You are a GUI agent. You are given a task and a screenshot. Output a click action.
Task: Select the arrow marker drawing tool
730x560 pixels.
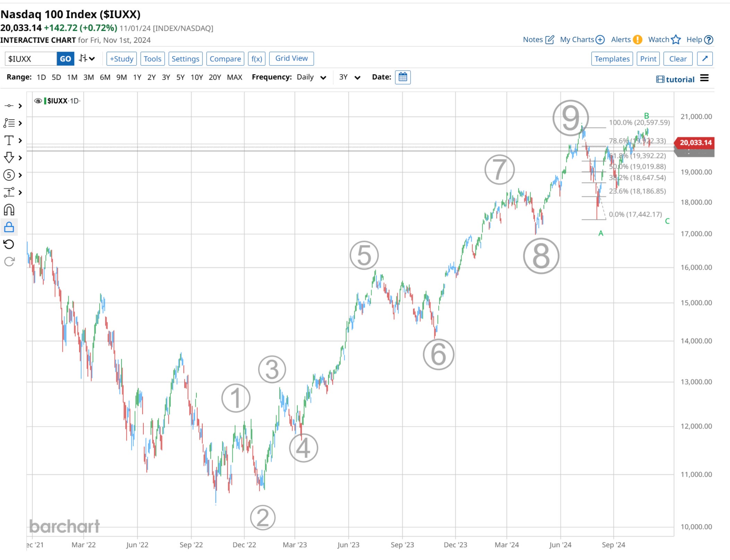tap(9, 158)
